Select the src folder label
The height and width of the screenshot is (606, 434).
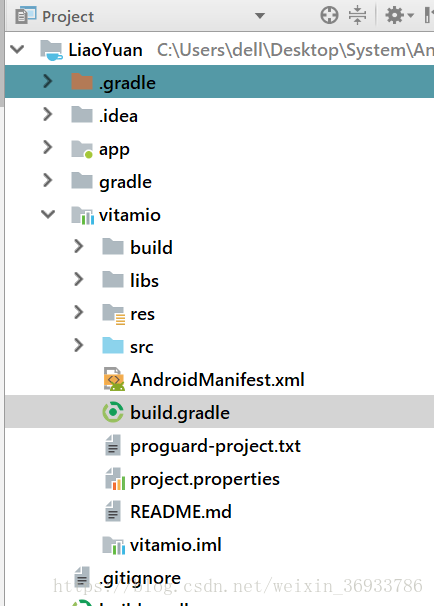point(141,347)
